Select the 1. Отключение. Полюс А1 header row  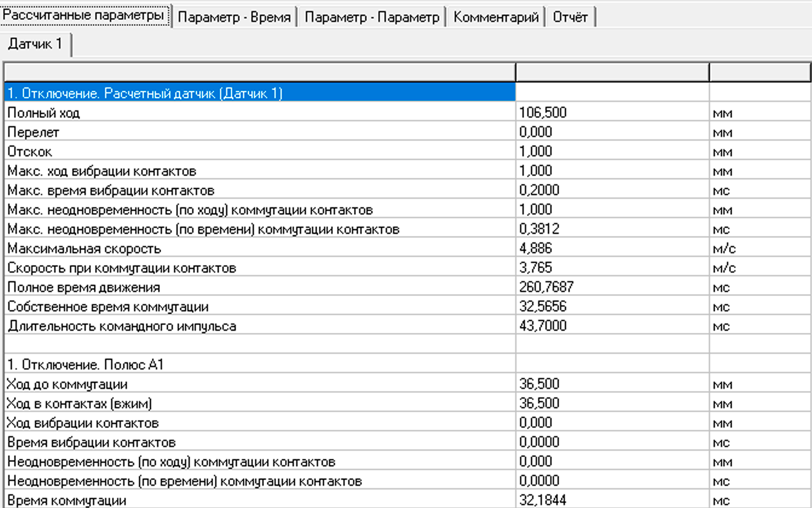(260, 364)
